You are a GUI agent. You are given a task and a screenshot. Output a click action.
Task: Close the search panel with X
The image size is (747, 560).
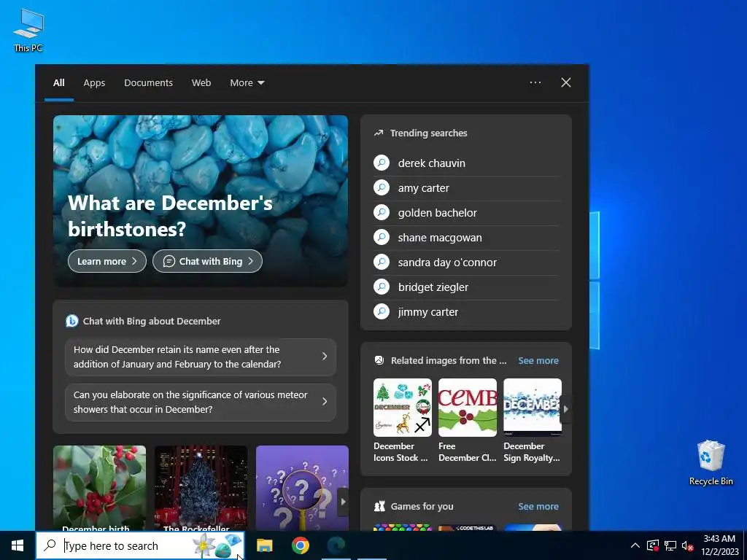tap(566, 82)
